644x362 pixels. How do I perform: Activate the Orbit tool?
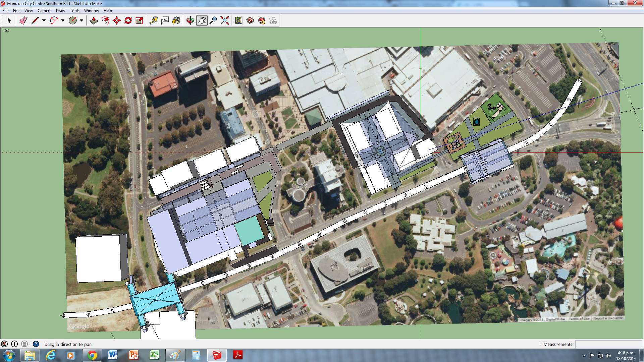point(190,21)
